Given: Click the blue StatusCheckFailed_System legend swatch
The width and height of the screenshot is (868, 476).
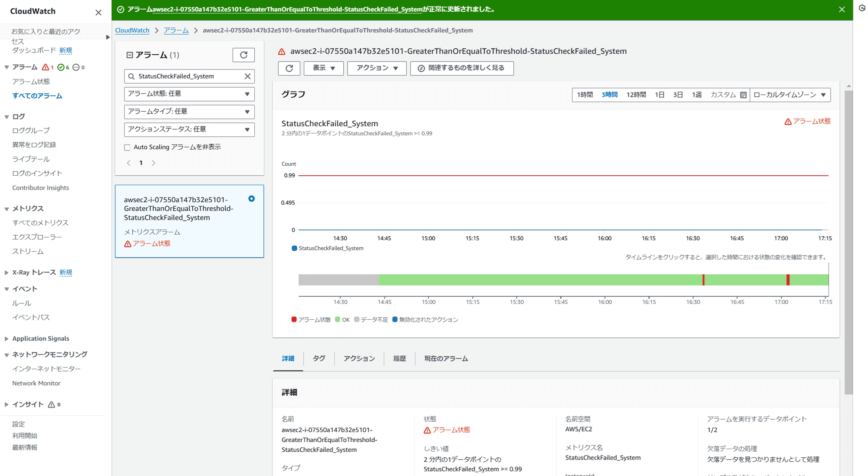Looking at the screenshot, I should 294,249.
